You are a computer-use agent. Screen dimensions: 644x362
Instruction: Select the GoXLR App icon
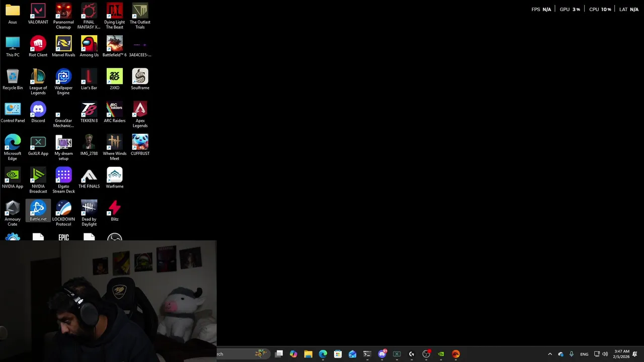click(x=38, y=145)
